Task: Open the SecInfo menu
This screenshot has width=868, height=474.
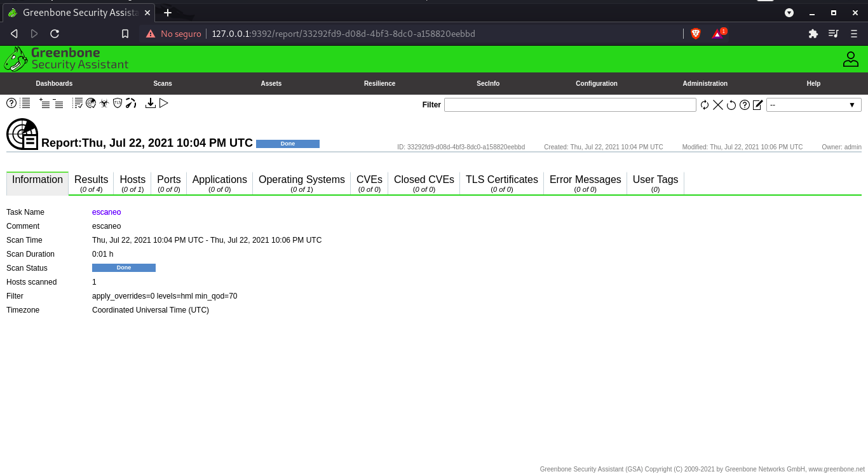Action: (x=488, y=83)
